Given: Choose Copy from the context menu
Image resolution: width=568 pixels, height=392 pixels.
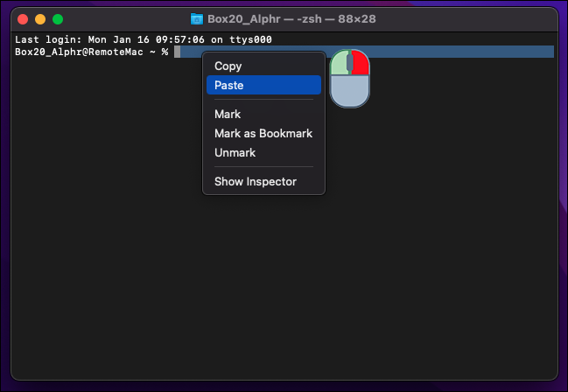Looking at the screenshot, I should [x=228, y=66].
